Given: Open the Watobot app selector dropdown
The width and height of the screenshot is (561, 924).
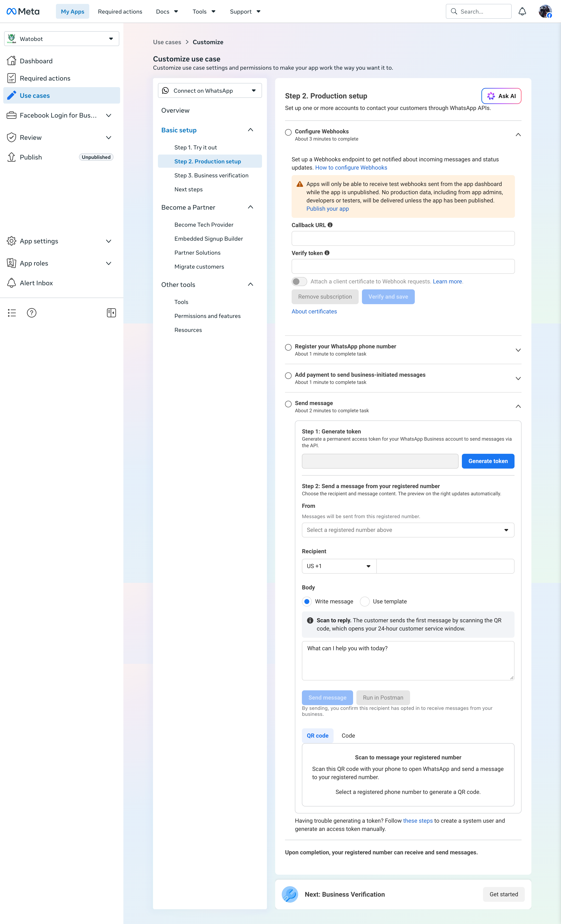Looking at the screenshot, I should coord(61,39).
